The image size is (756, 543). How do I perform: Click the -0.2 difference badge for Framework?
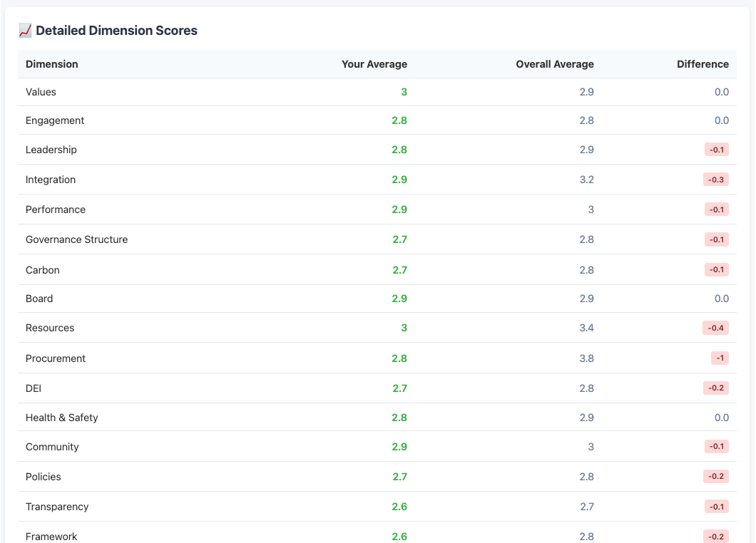715,537
